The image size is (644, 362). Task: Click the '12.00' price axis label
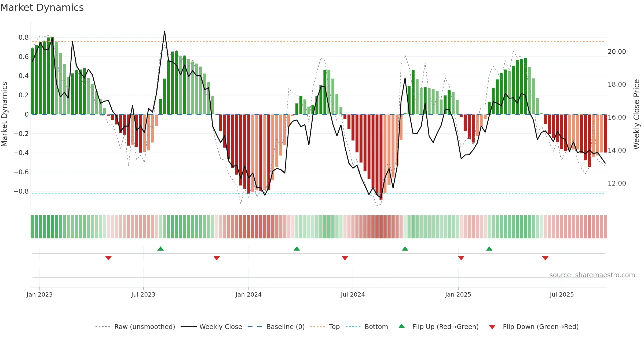[617, 183]
